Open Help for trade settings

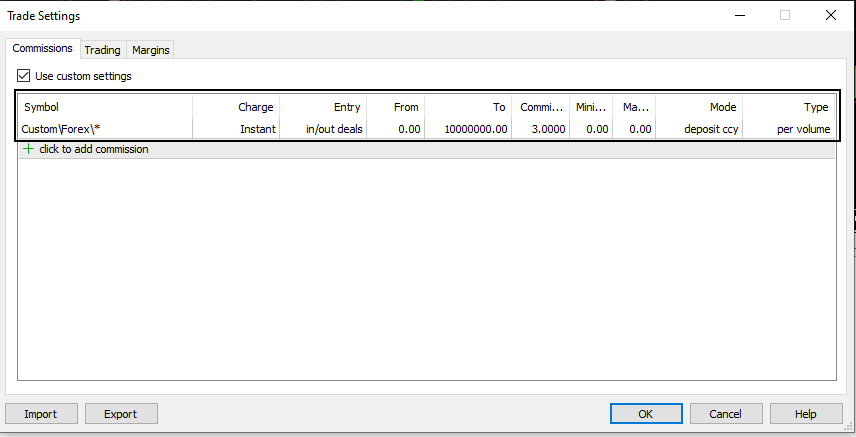pos(805,414)
